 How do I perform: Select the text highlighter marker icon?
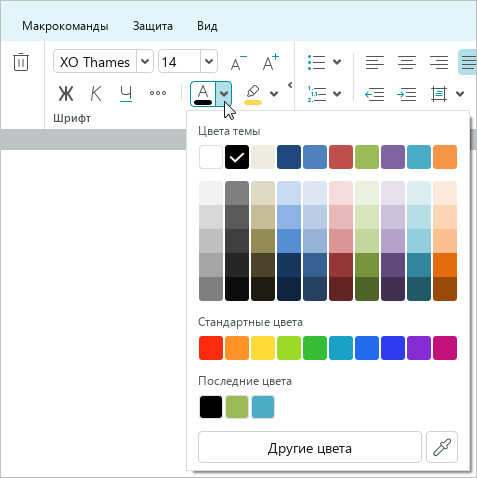pyautogui.click(x=253, y=94)
